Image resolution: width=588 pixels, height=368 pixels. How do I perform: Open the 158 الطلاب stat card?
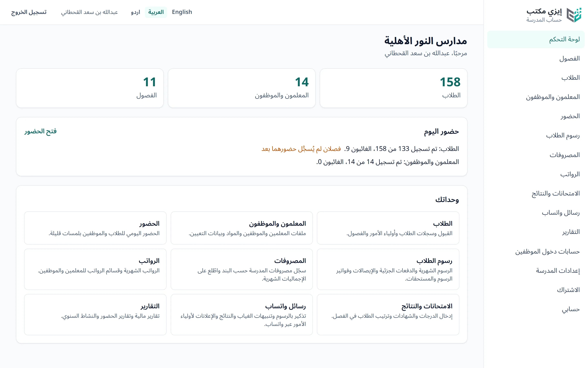[393, 88]
